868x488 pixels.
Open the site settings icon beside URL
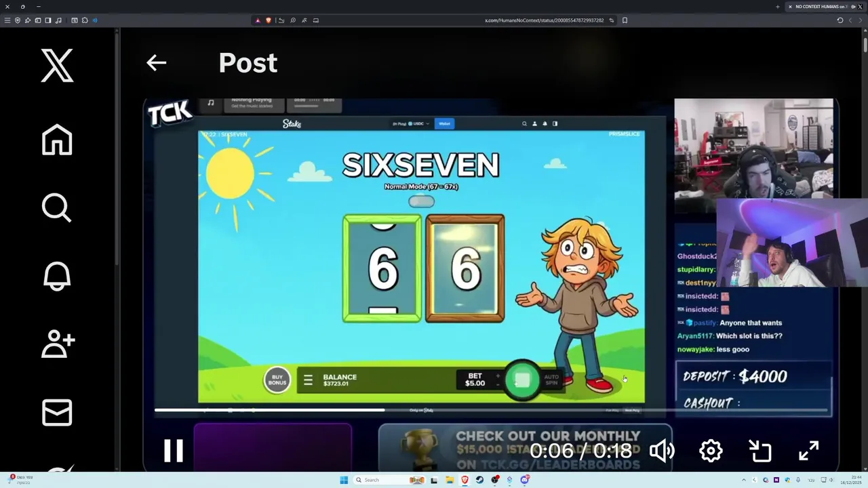(612, 20)
